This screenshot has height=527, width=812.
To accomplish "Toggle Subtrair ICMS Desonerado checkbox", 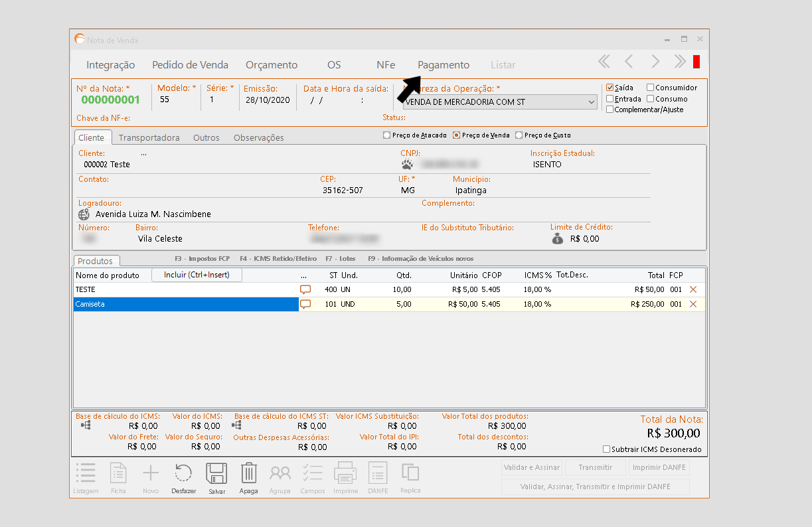I will click(606, 449).
